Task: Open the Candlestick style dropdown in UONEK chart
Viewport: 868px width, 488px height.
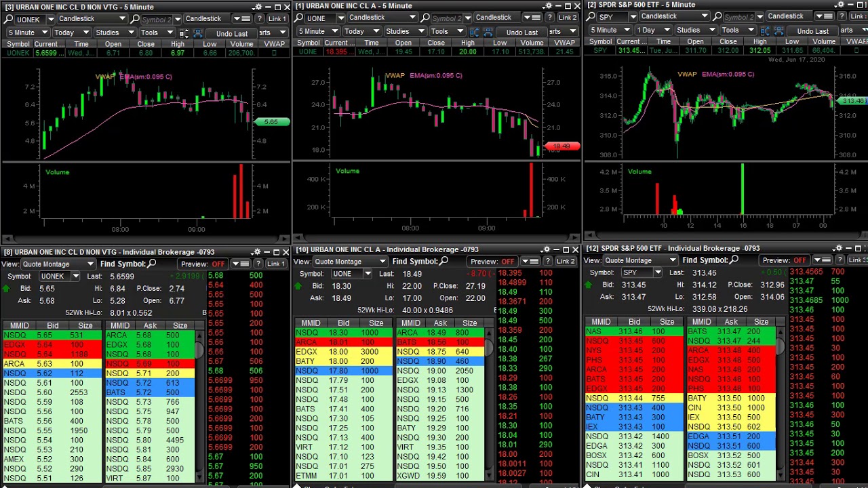Action: (92, 18)
